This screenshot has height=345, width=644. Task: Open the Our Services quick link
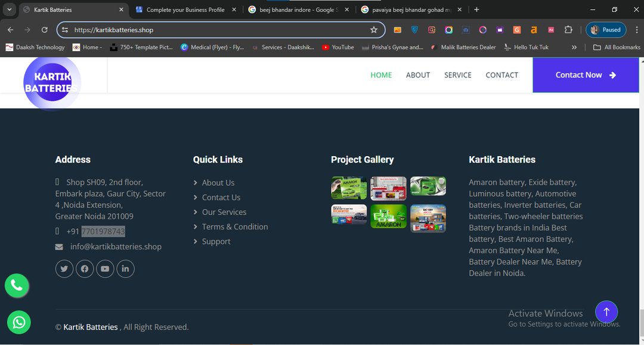pyautogui.click(x=224, y=212)
